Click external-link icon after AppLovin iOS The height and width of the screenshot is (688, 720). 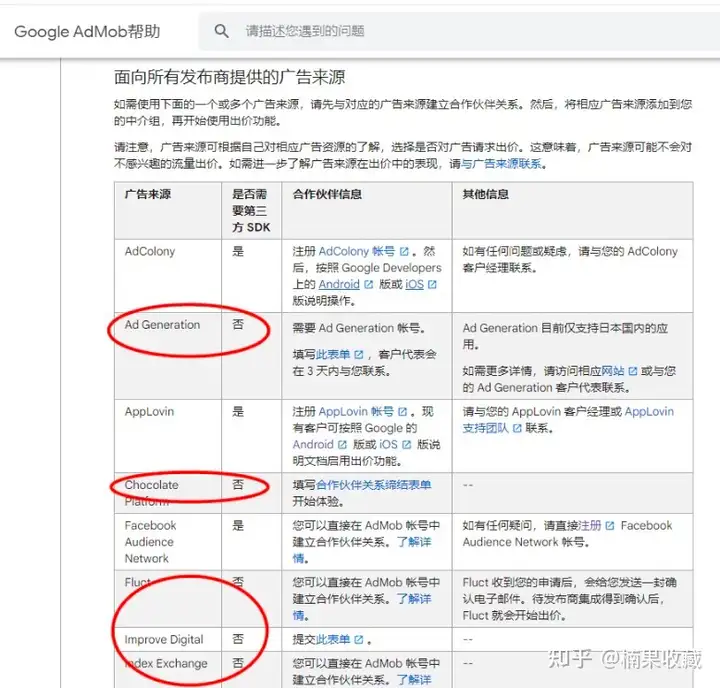(x=406, y=445)
